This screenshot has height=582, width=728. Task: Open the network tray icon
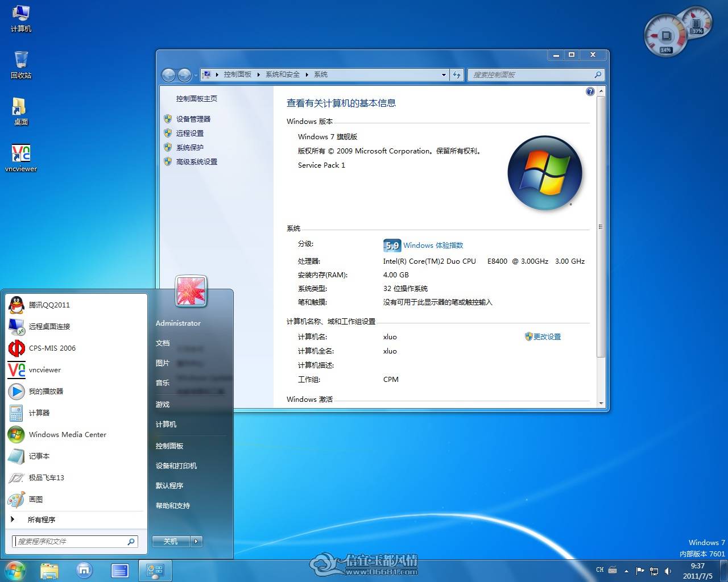654,571
